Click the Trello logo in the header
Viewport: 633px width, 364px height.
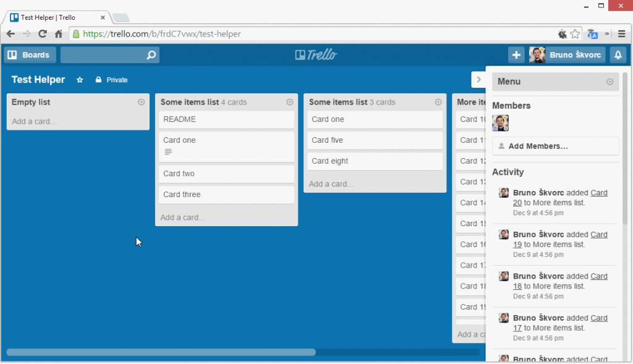[316, 55]
